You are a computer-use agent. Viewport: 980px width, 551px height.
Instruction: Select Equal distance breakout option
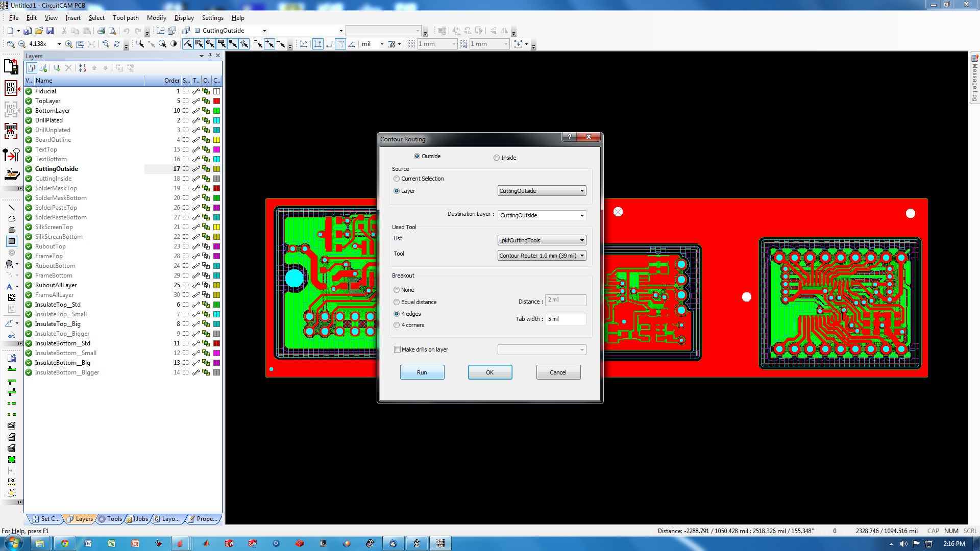[397, 302]
